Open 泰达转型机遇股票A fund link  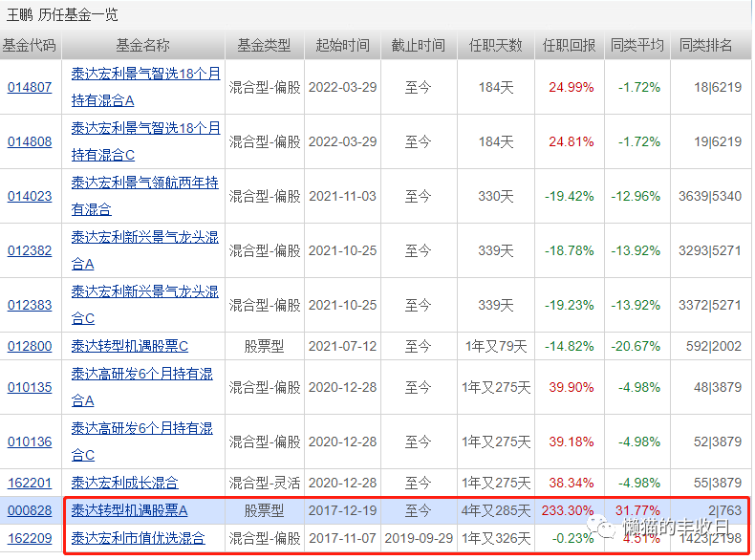[x=130, y=510]
